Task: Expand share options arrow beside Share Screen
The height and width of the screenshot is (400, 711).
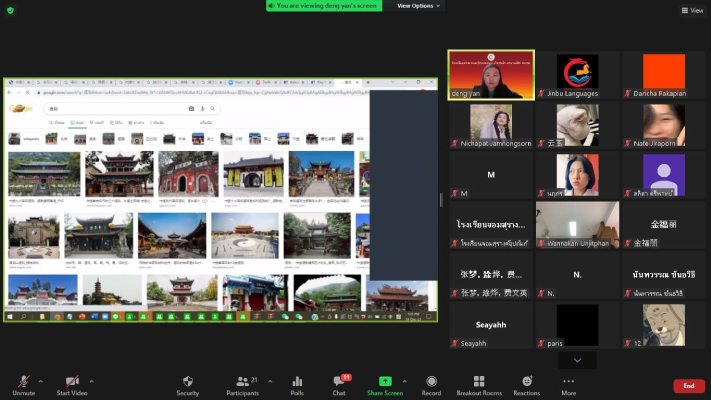Action: pyautogui.click(x=404, y=381)
